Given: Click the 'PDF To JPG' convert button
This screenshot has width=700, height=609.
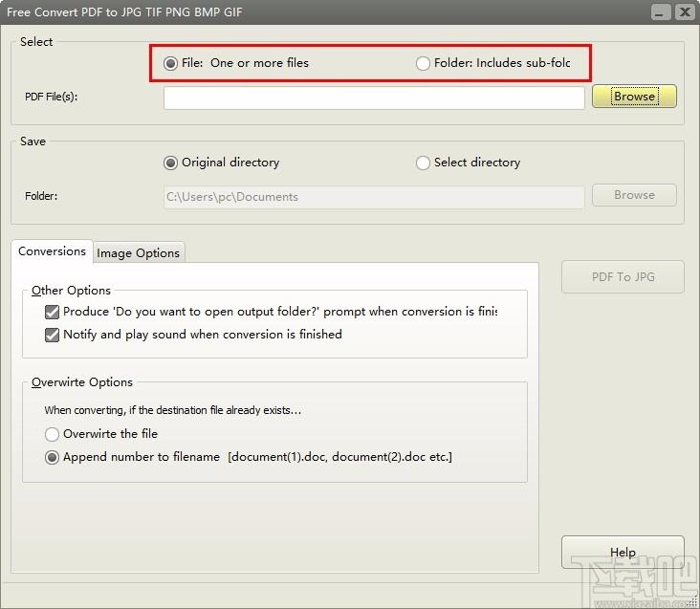Looking at the screenshot, I should 623,276.
